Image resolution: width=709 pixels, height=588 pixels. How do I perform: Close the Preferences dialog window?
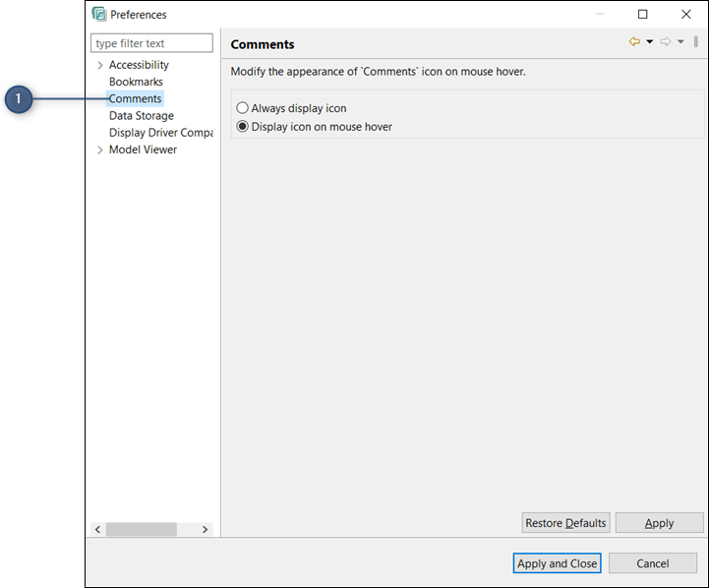pyautogui.click(x=686, y=15)
